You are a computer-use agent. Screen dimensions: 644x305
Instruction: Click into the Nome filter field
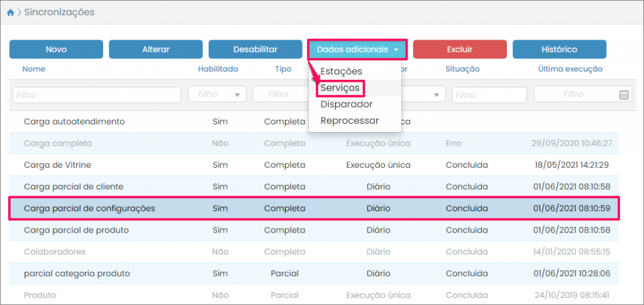tap(96, 95)
